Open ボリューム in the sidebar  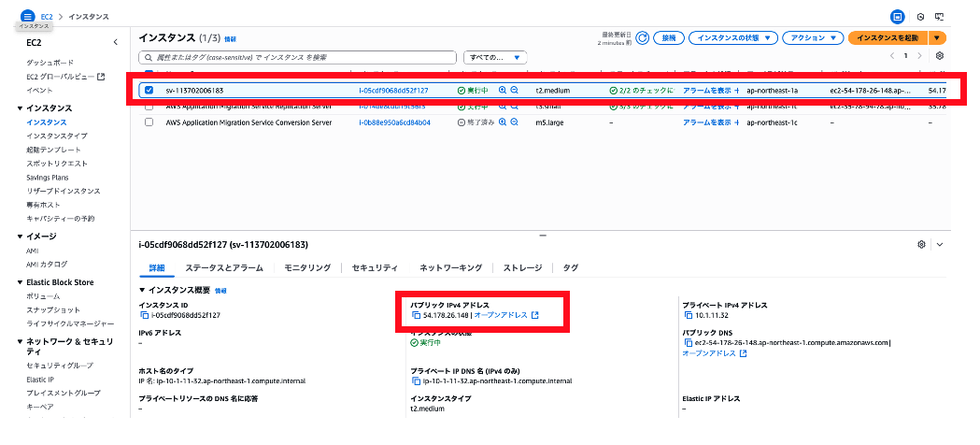click(x=43, y=296)
